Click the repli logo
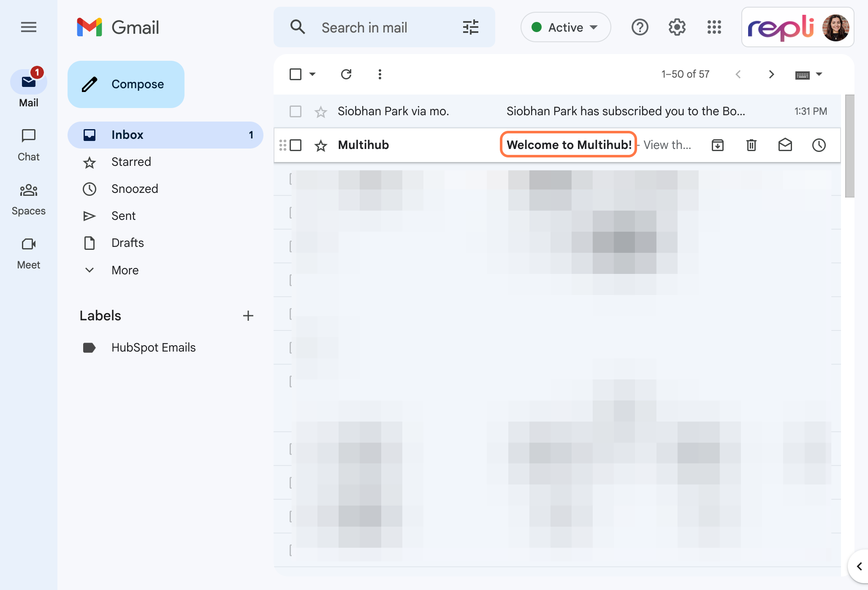The height and width of the screenshot is (590, 868). (x=781, y=27)
